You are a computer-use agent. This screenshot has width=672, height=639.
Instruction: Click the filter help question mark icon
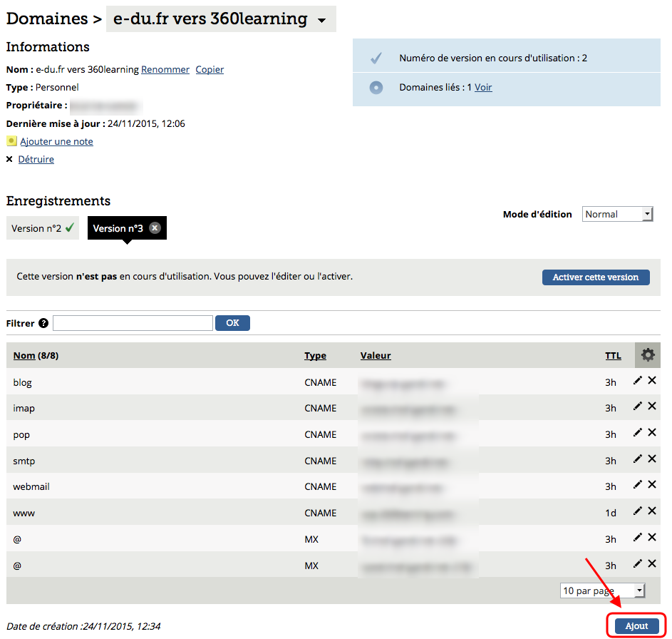coord(43,323)
